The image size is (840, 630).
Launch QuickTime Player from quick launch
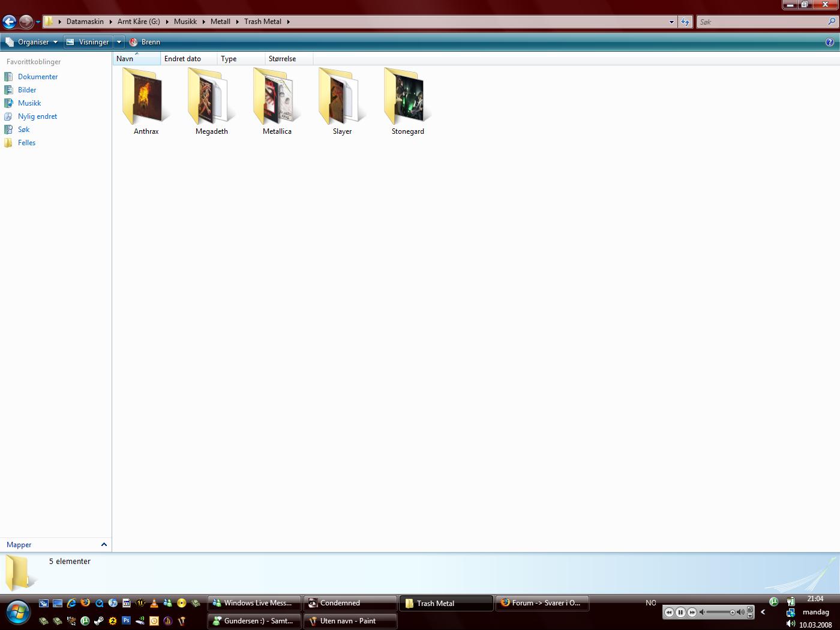[x=99, y=603]
